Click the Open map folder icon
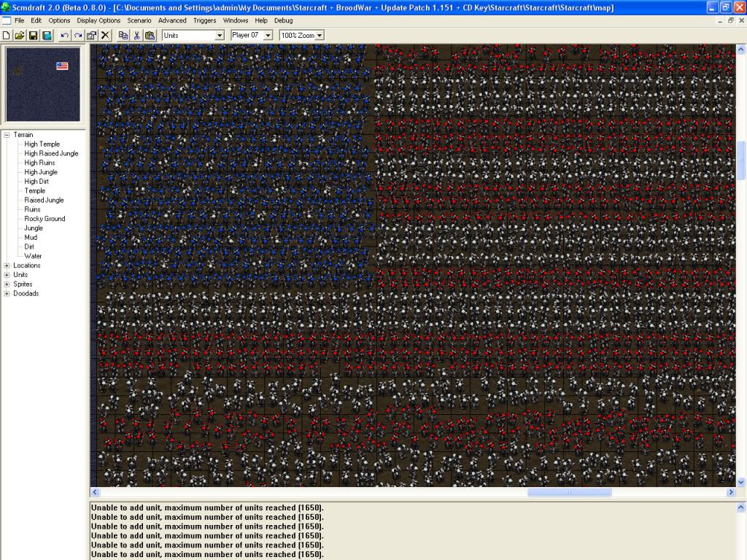 click(x=20, y=35)
